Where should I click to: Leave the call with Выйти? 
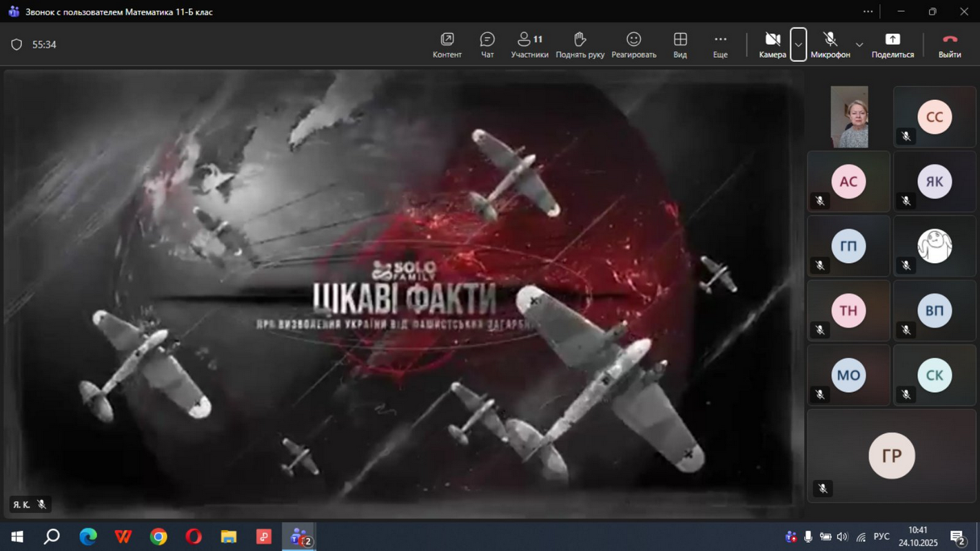[x=950, y=45]
